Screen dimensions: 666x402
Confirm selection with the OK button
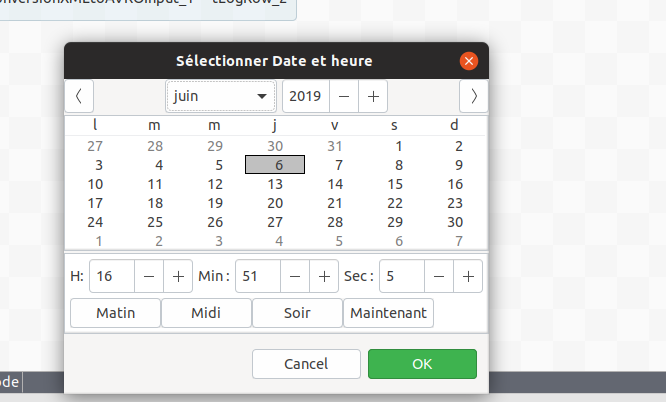(x=422, y=364)
